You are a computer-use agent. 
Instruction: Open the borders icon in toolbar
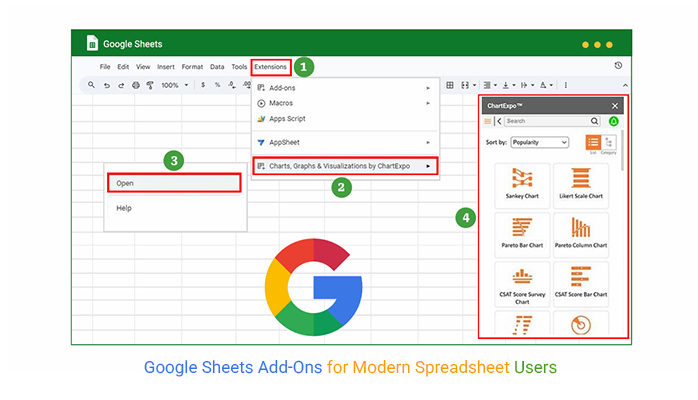point(450,85)
